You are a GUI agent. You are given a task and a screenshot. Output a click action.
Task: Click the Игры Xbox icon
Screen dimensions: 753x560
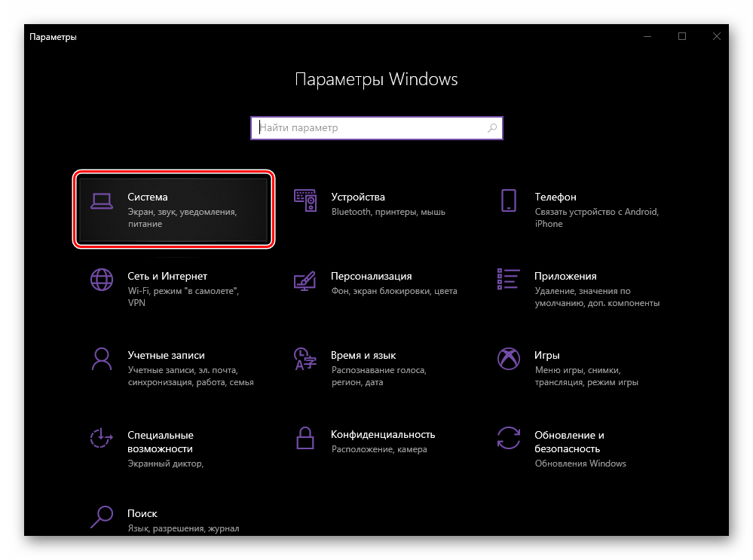509,359
